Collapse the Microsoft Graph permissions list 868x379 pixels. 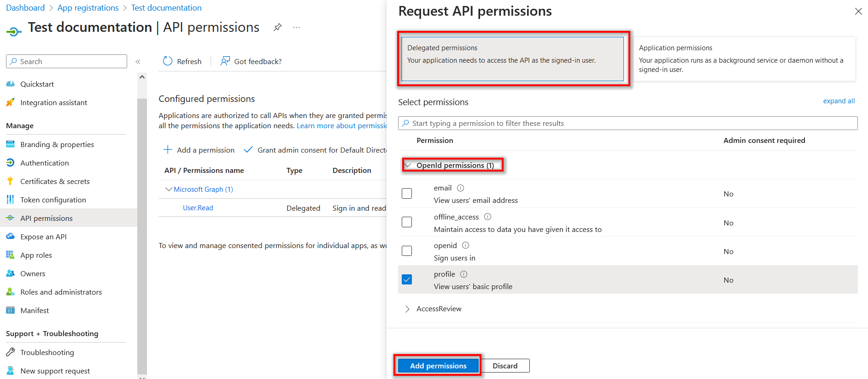pos(168,189)
